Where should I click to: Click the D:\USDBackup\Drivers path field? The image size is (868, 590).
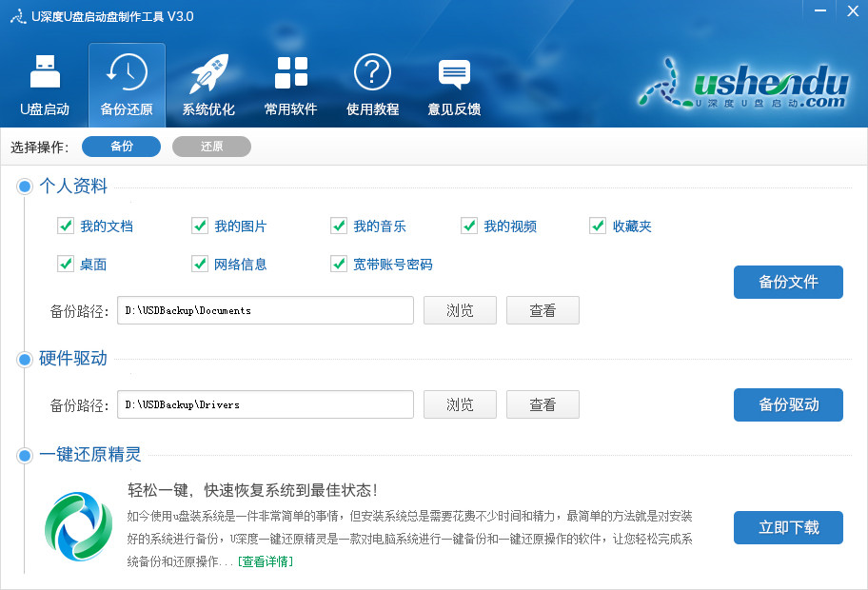coord(266,404)
